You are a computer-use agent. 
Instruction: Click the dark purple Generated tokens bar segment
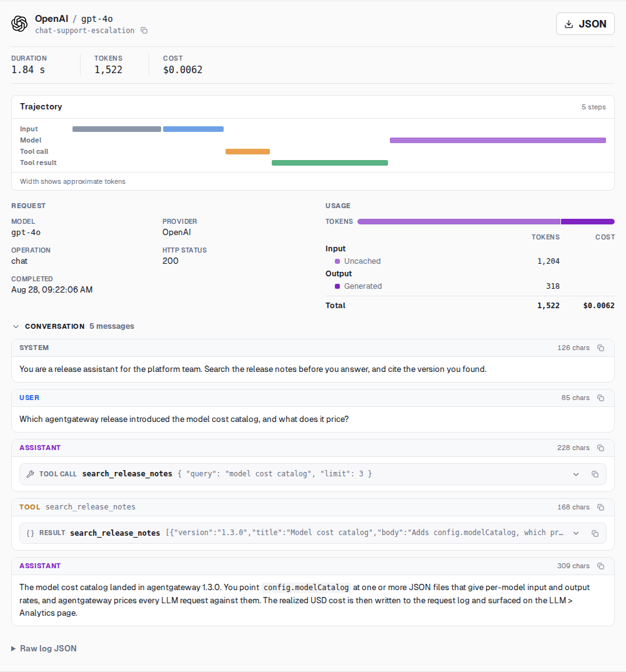click(587, 221)
